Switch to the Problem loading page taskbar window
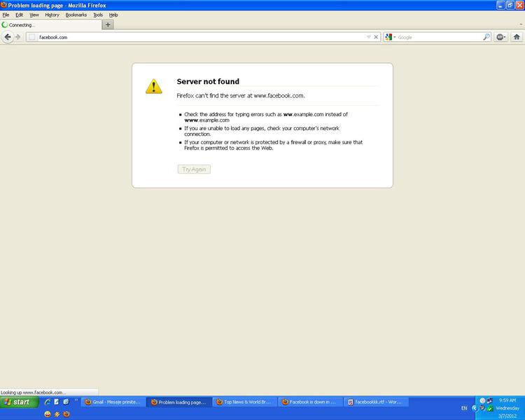 pyautogui.click(x=179, y=402)
